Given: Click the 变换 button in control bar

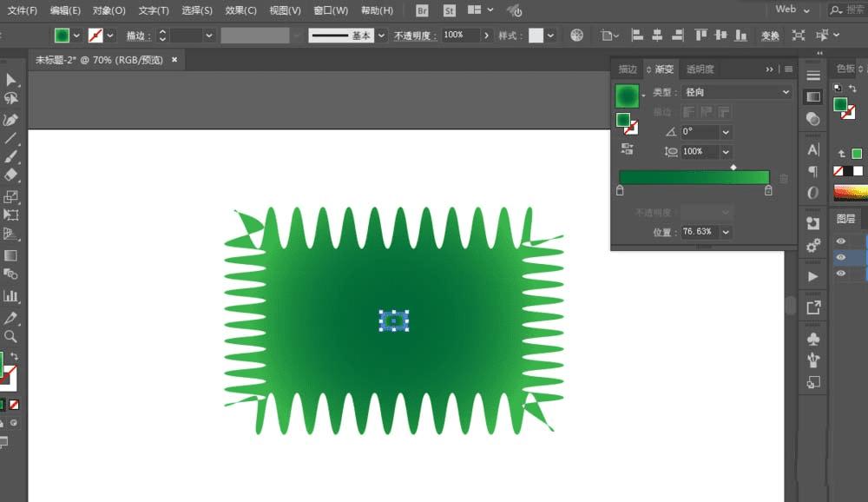Looking at the screenshot, I should point(770,36).
